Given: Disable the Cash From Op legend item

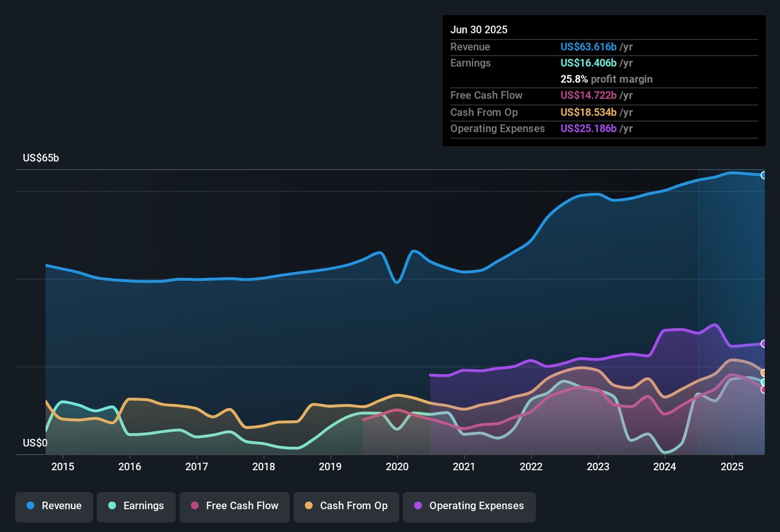Looking at the screenshot, I should coord(346,506).
